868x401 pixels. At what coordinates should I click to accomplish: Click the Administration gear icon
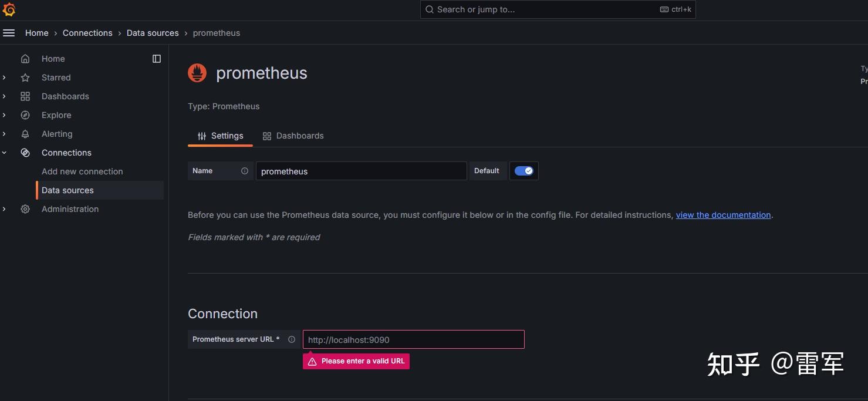tap(25, 209)
